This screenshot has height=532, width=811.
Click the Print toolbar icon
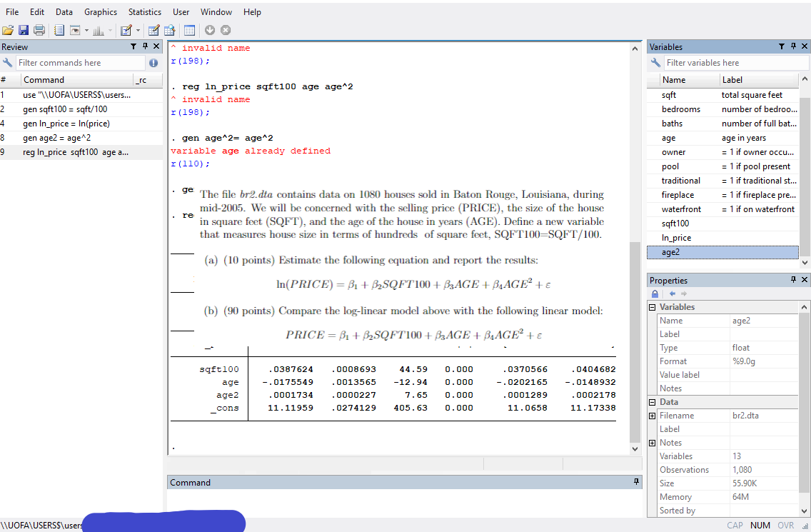(x=39, y=31)
